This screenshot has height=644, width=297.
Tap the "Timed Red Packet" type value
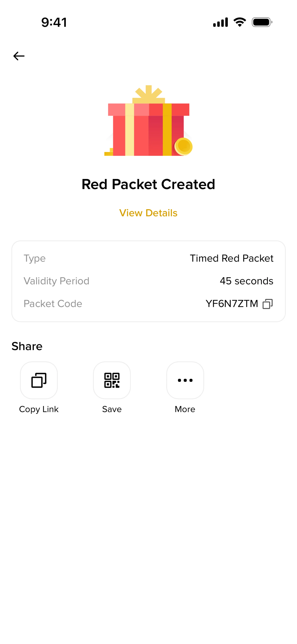(232, 258)
